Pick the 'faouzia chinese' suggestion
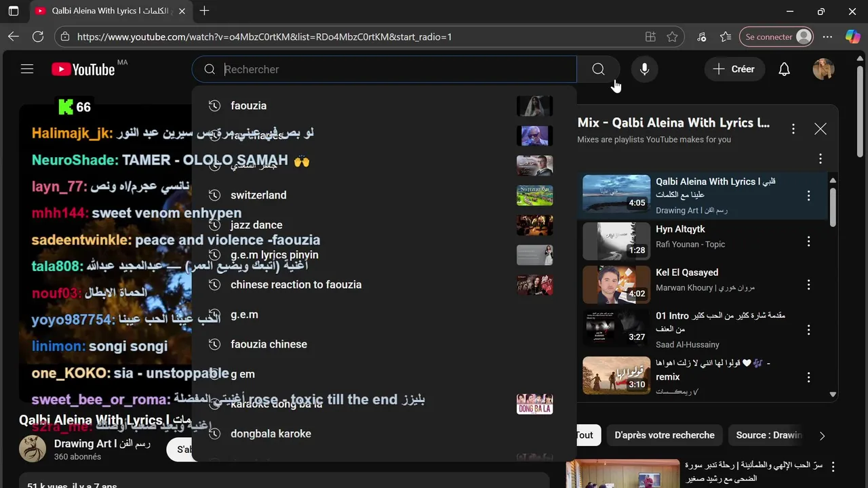 coord(384,344)
